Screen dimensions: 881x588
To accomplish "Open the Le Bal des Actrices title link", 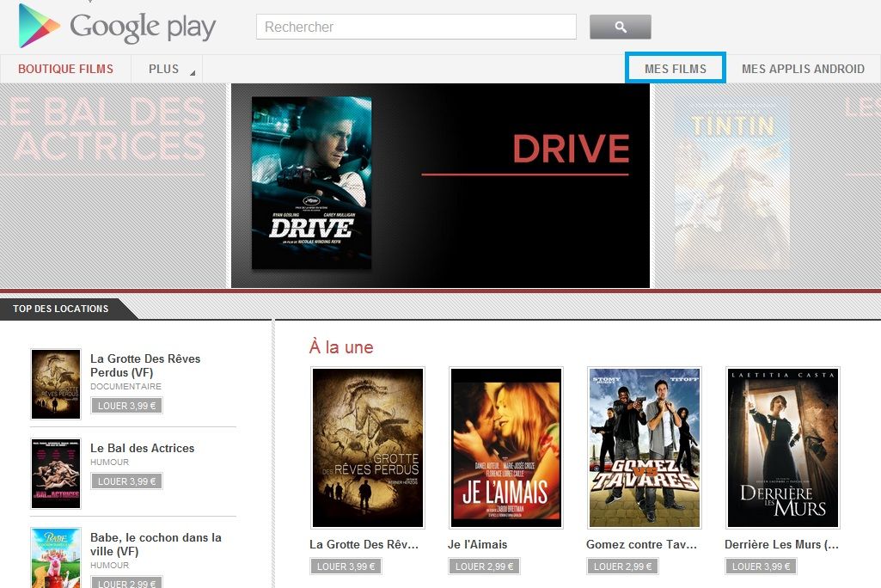I will 142,448.
